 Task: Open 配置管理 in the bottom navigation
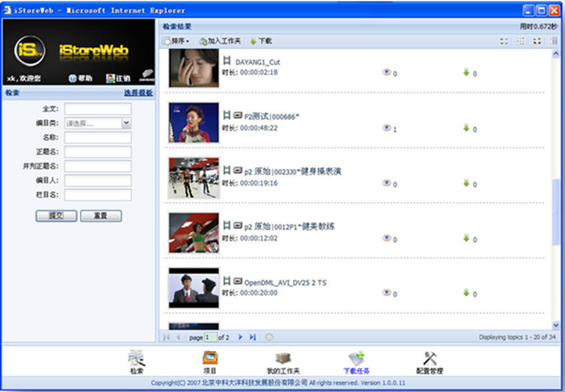click(x=430, y=362)
